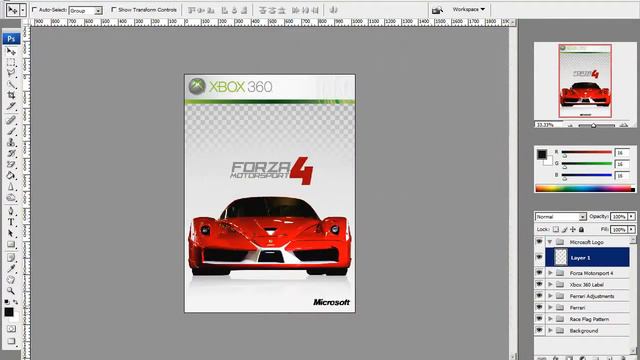Hide the Background group
The height and width of the screenshot is (360, 640).
[539, 330]
